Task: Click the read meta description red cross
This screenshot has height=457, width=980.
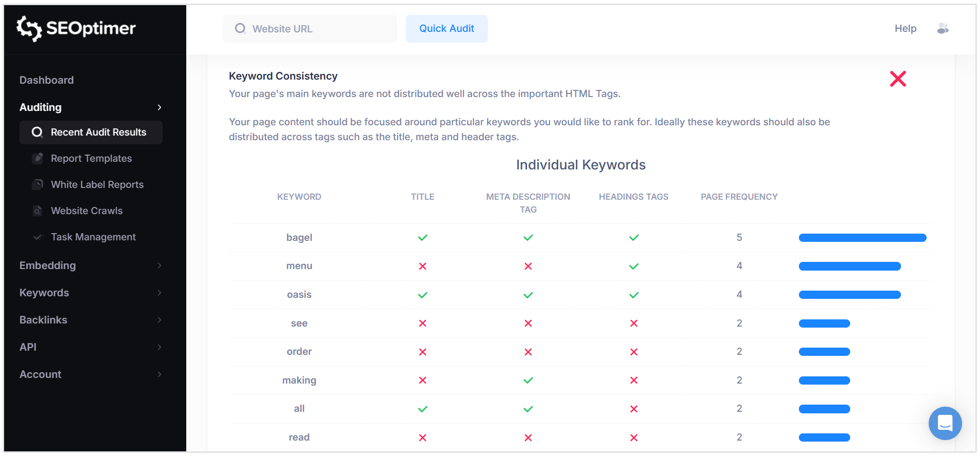Action: pyautogui.click(x=528, y=437)
